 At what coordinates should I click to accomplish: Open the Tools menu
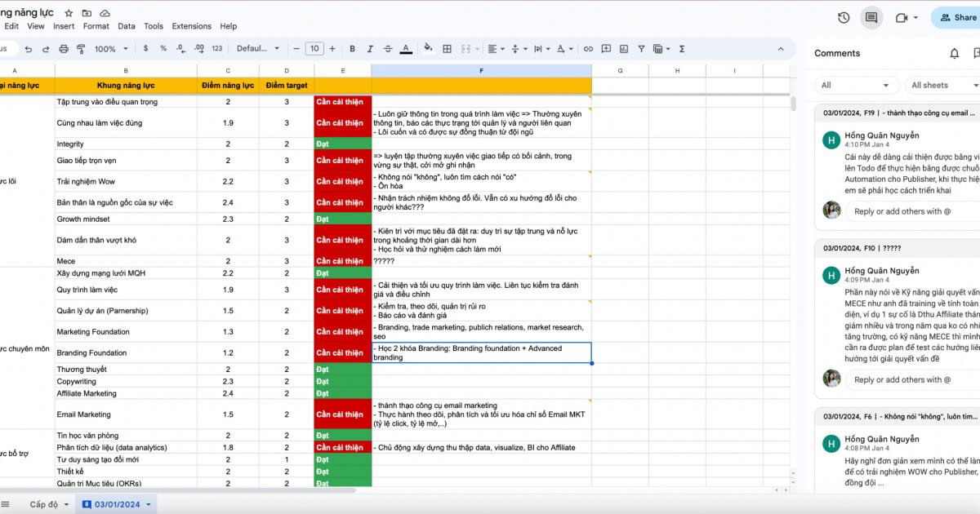[x=154, y=26]
